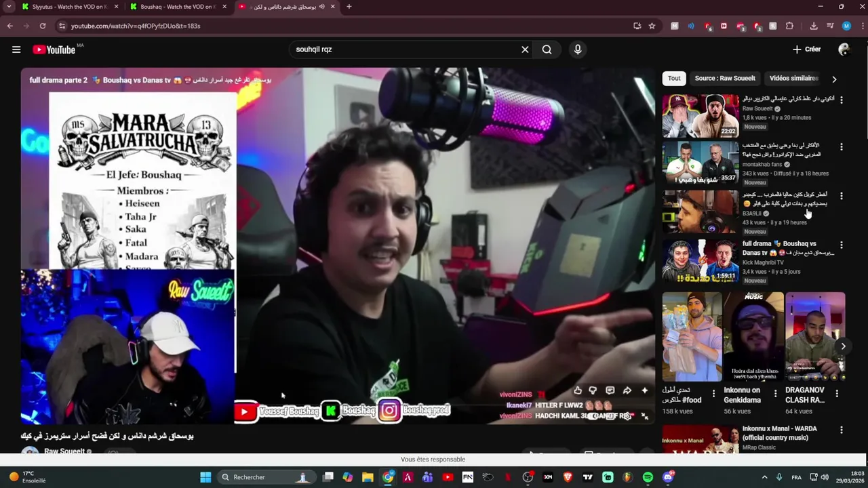Dislike the video with thumbs-down overlay

point(593,390)
